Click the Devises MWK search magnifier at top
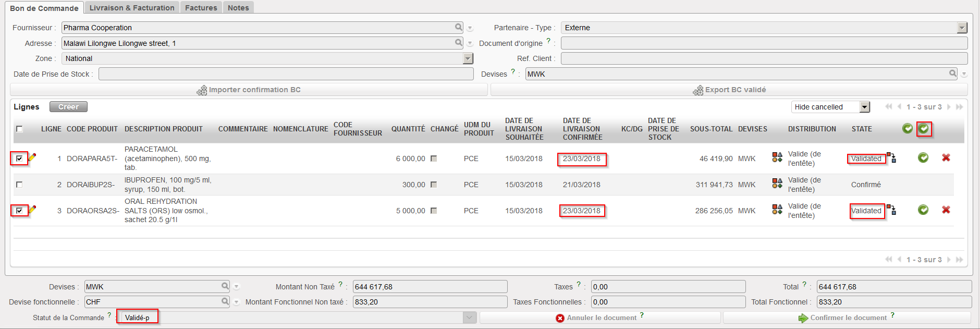The height and width of the screenshot is (329, 980). click(952, 74)
